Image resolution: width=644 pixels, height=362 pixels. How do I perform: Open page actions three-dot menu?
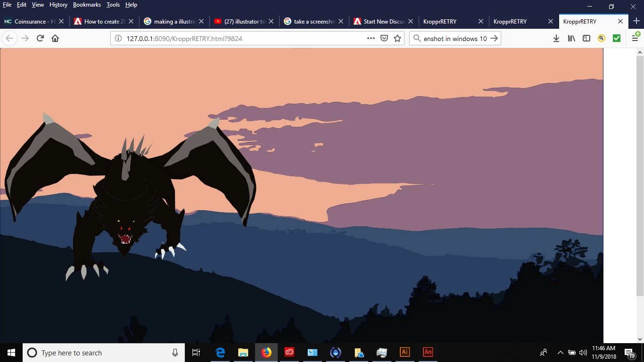[371, 38]
